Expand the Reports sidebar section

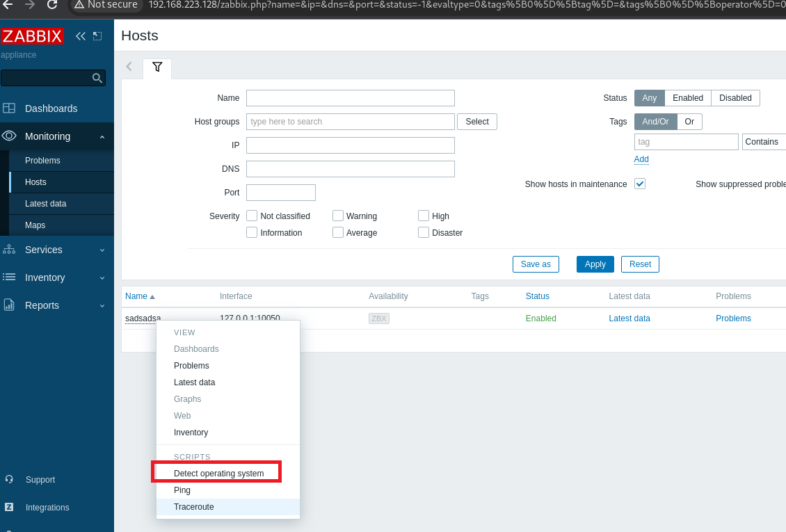pyautogui.click(x=56, y=305)
